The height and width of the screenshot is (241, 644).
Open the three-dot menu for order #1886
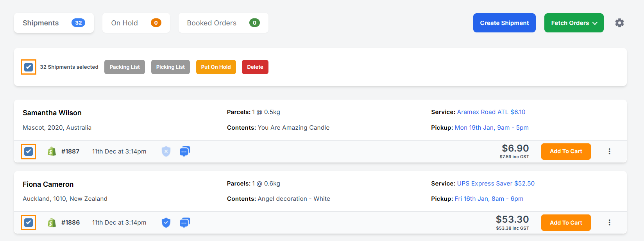[x=609, y=222]
